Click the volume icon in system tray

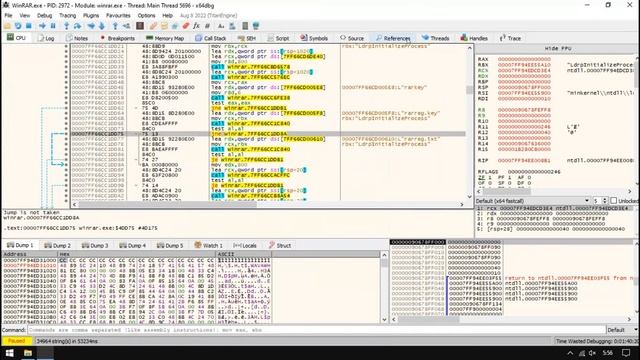(592, 353)
